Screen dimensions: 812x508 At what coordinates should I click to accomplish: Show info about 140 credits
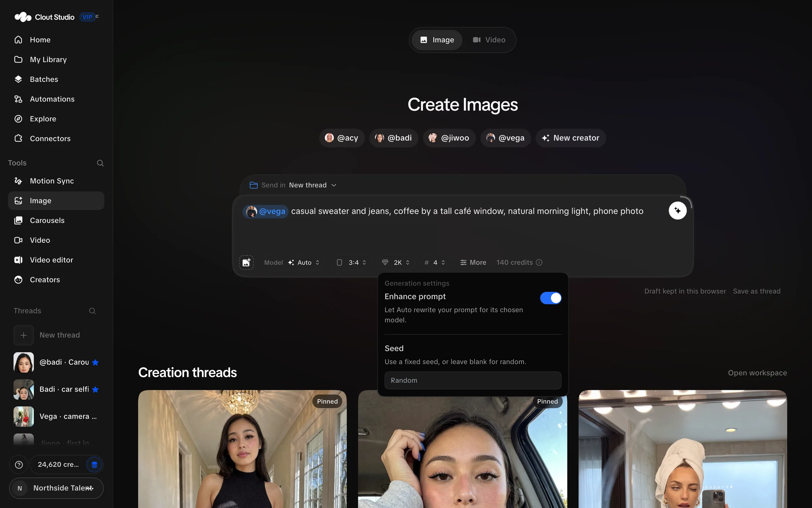click(539, 262)
